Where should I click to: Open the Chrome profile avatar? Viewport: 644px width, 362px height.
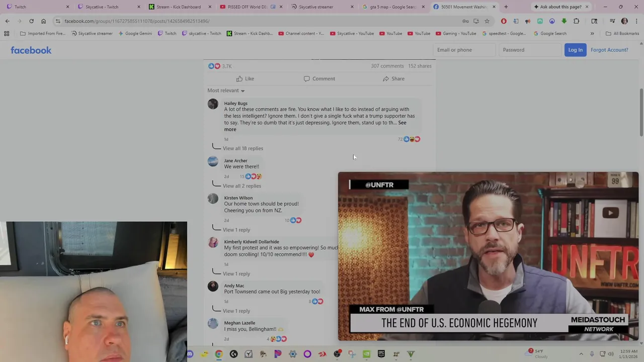(x=624, y=21)
